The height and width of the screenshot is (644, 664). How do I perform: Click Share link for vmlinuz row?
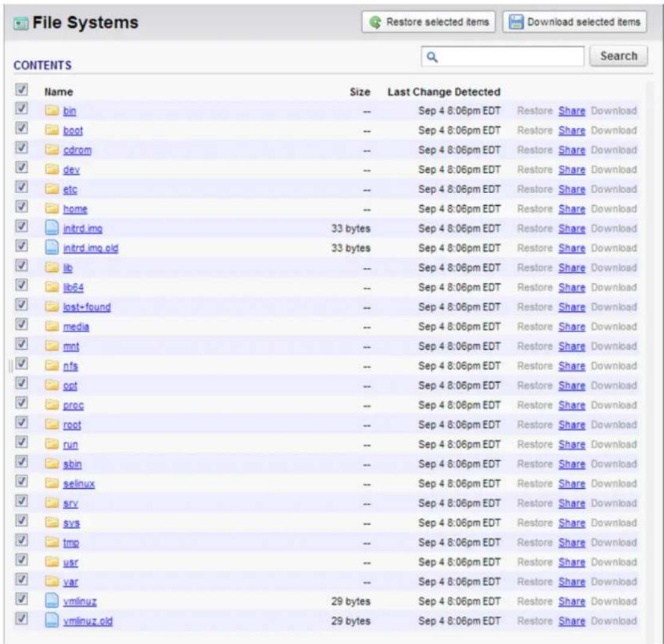[x=572, y=601]
